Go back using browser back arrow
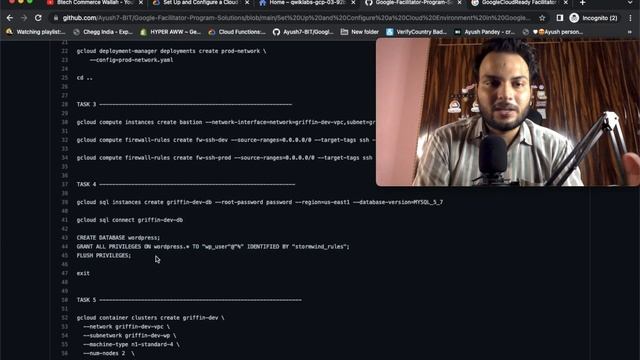The height and width of the screenshot is (360, 640). point(10,18)
